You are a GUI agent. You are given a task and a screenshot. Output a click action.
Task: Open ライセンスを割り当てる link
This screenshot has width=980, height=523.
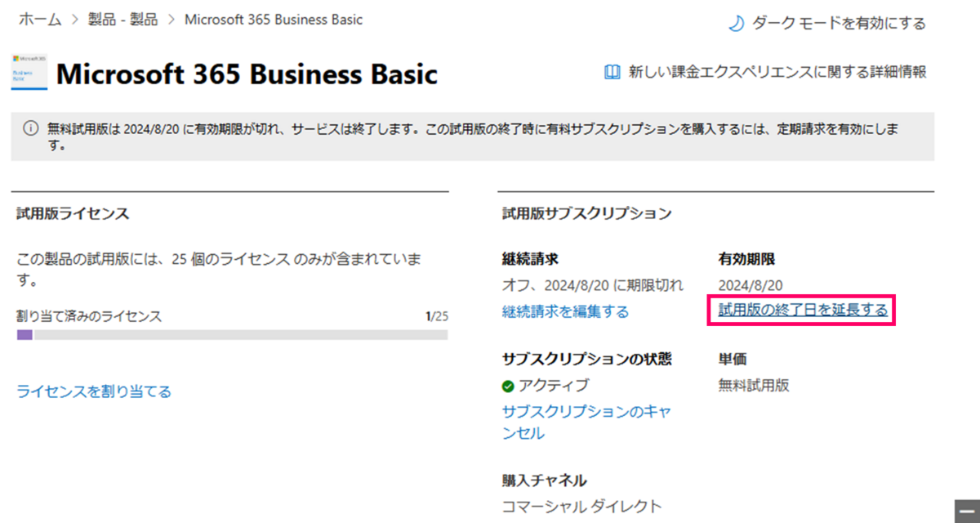[94, 391]
